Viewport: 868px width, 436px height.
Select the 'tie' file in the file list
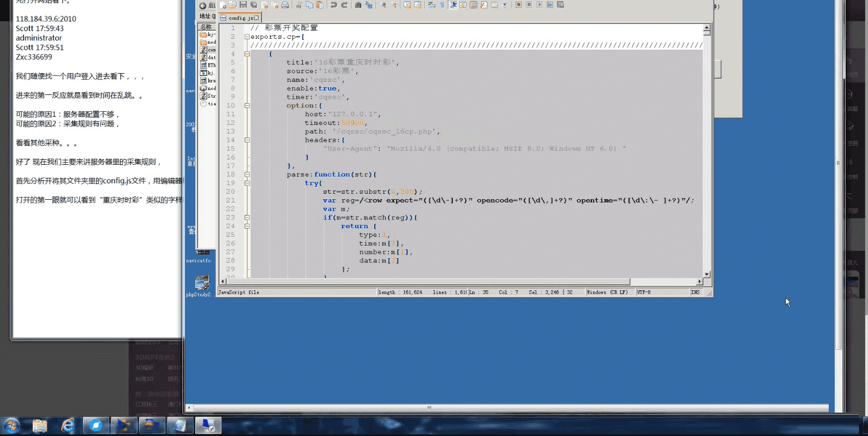click(208, 104)
